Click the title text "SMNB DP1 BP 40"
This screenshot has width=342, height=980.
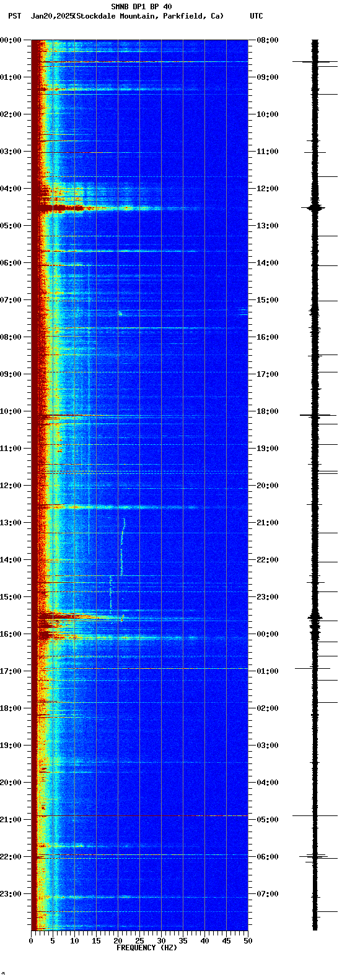pyautogui.click(x=141, y=7)
